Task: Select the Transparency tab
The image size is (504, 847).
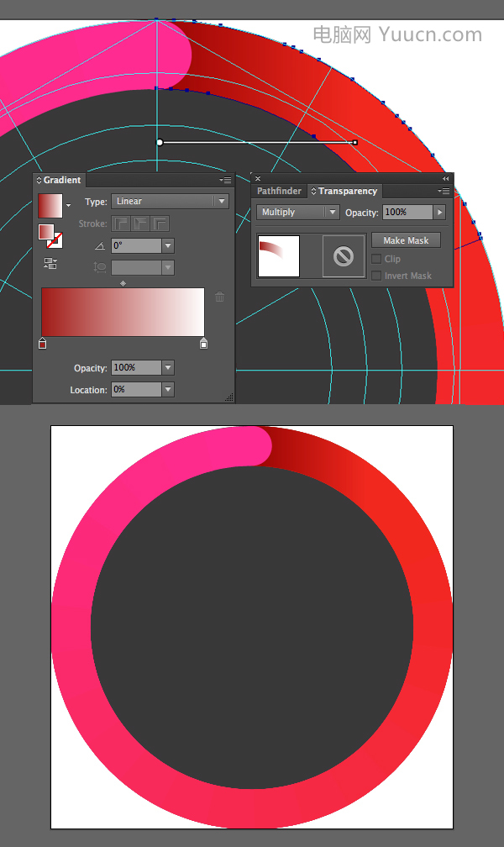Action: (x=344, y=191)
